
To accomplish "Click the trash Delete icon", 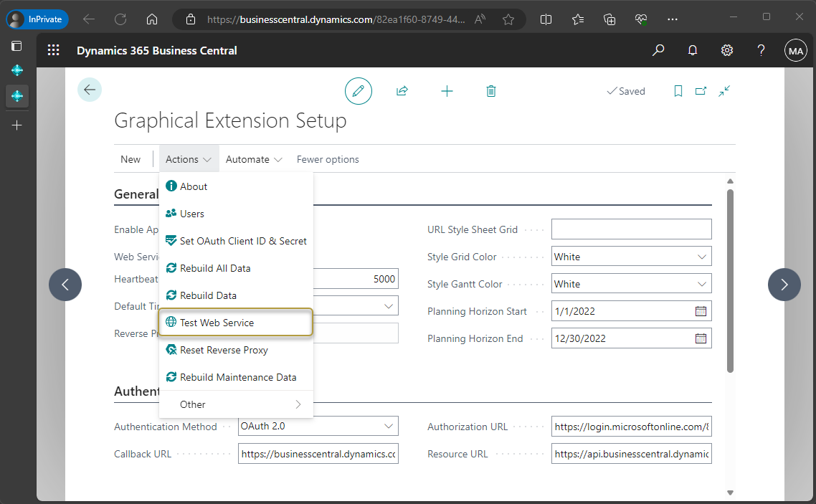I will (491, 91).
